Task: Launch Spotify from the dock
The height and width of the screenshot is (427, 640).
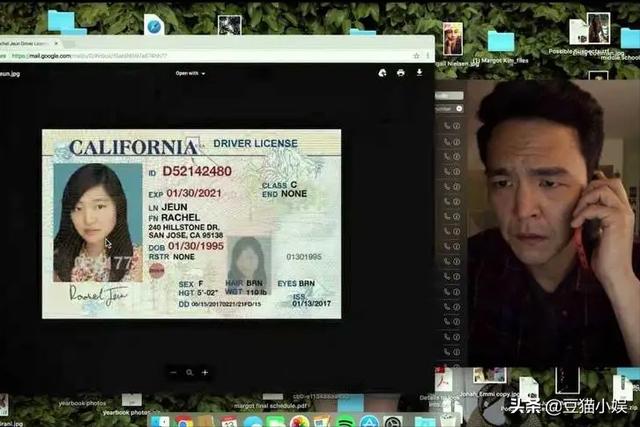Action: (346, 422)
